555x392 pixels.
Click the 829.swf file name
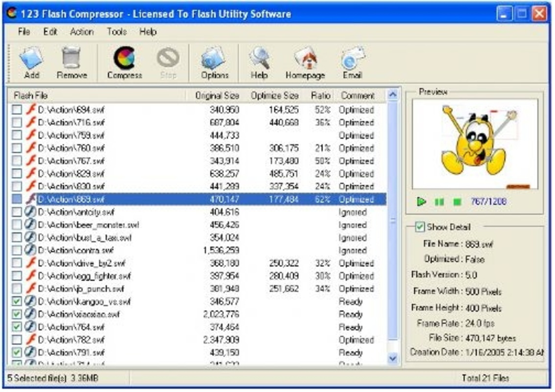pyautogui.click(x=71, y=173)
